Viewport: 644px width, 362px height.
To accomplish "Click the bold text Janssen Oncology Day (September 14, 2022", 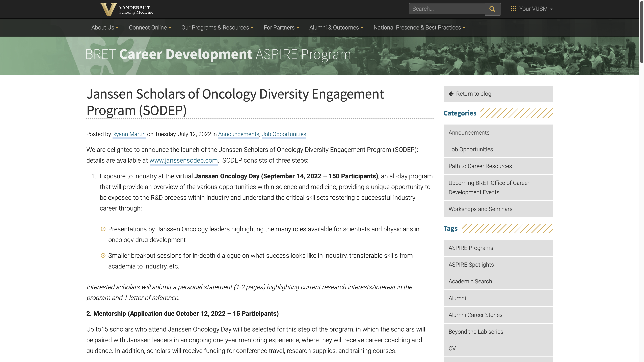I will point(286,176).
